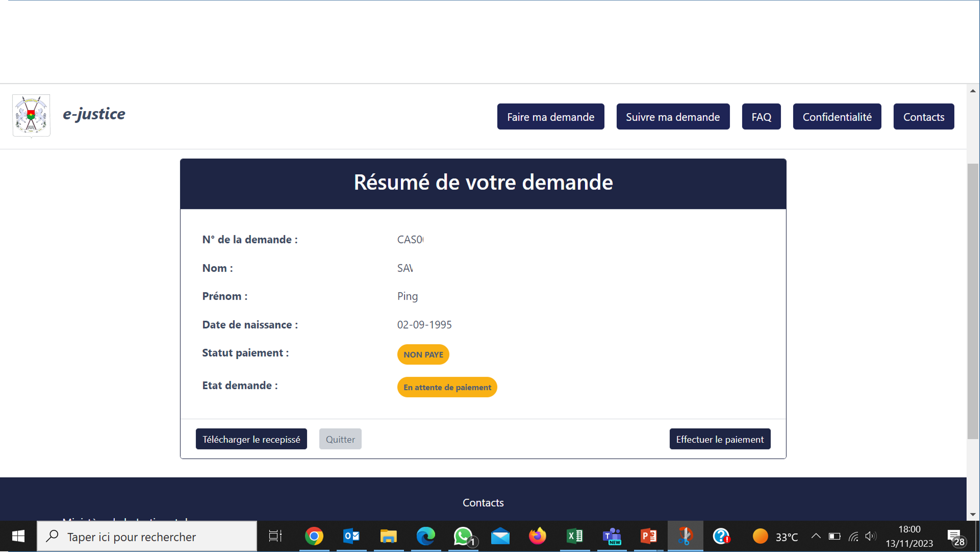Click Effectuer le paiement button
The height and width of the screenshot is (552, 980).
click(720, 439)
